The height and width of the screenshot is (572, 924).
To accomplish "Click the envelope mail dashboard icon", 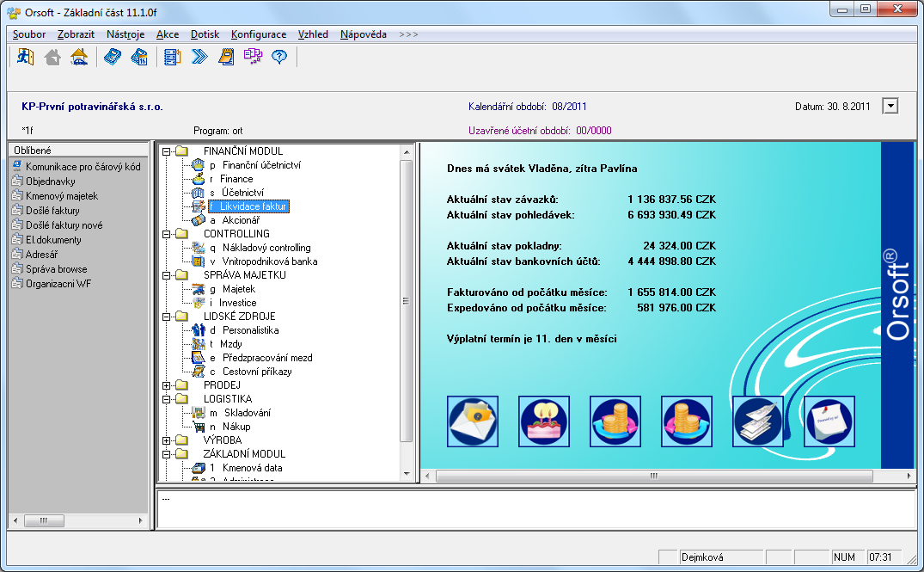I will click(x=473, y=421).
